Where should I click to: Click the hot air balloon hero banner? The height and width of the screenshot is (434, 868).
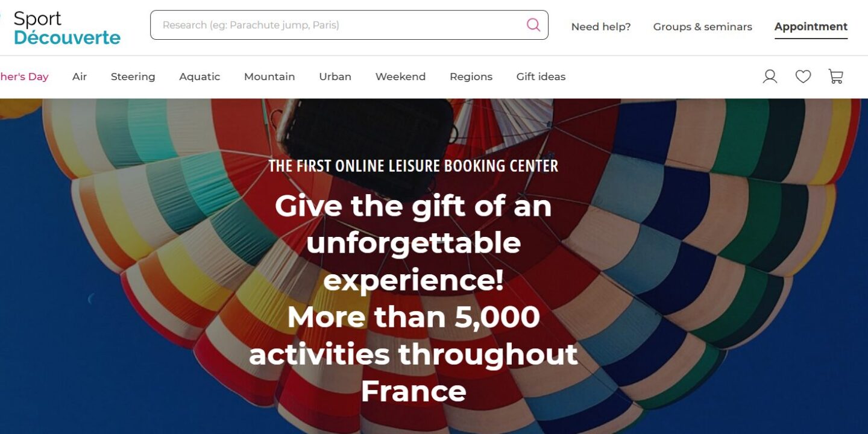click(434, 266)
